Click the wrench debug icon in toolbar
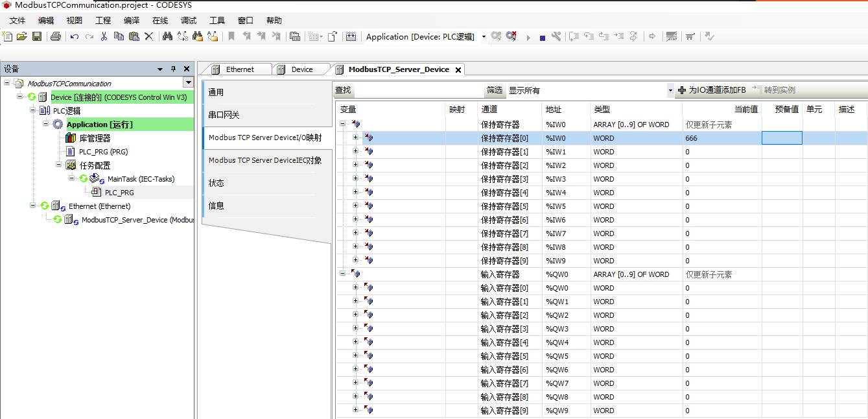Screen dimensions: 868x419 556,36
